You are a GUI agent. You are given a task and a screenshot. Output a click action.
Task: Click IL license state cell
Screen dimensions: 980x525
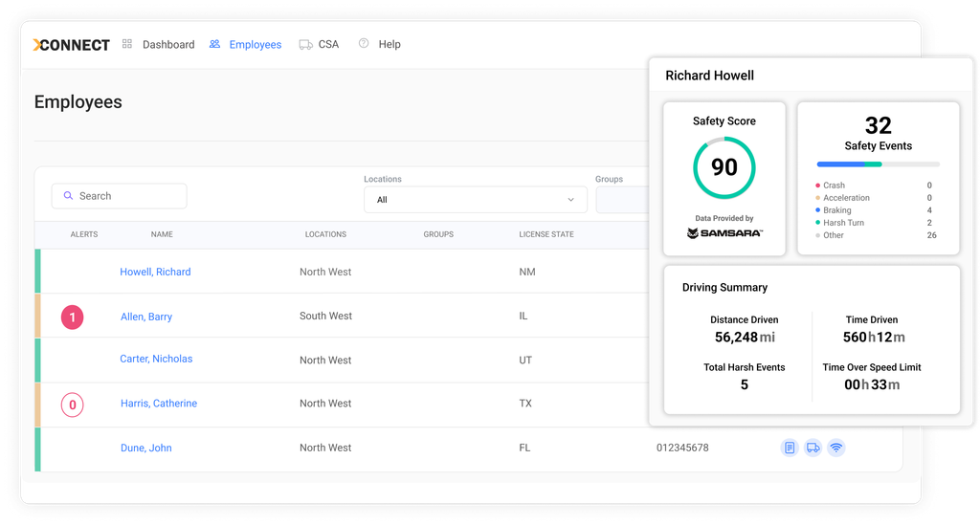(x=523, y=316)
